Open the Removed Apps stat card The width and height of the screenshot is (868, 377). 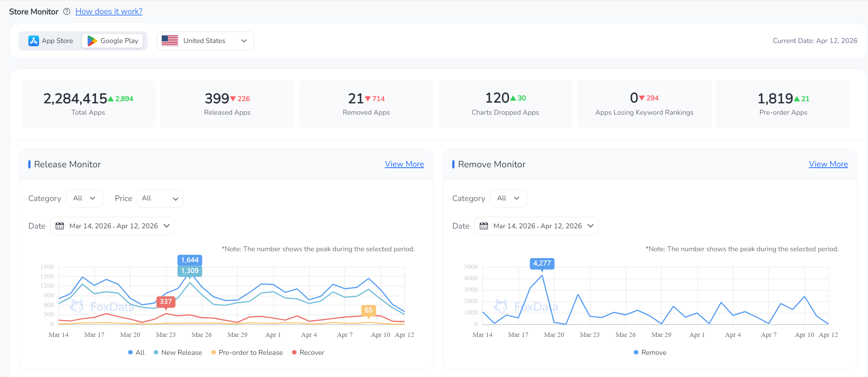coord(366,104)
